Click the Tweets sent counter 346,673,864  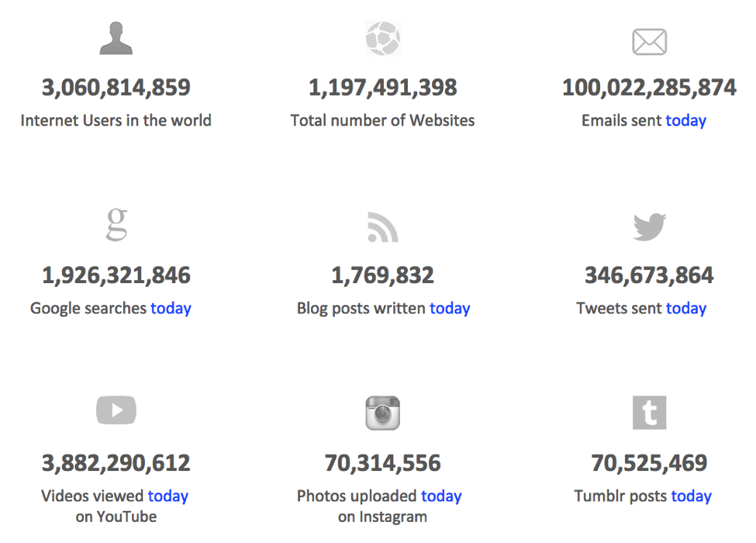[x=649, y=275]
